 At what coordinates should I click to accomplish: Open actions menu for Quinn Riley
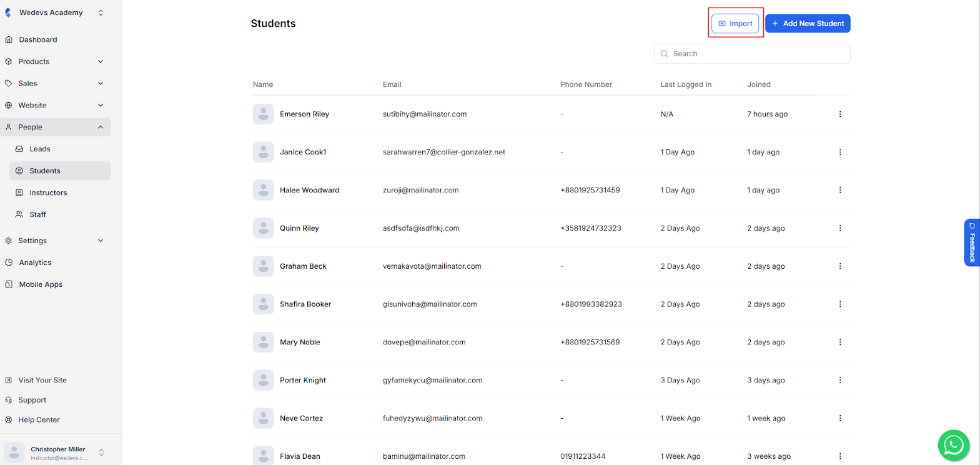pos(840,228)
